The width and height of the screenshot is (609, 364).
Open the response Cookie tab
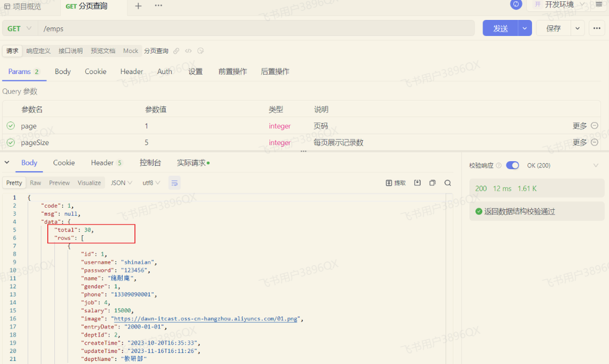pyautogui.click(x=63, y=163)
